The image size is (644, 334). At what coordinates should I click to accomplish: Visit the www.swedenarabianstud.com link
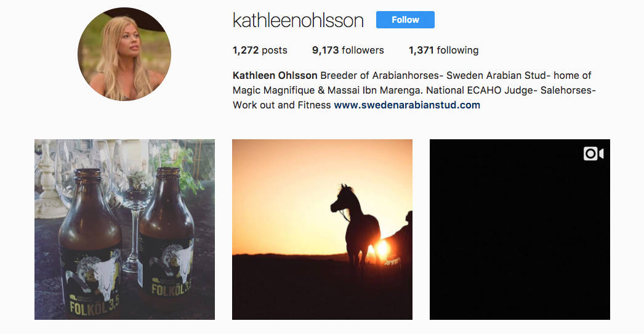[407, 105]
